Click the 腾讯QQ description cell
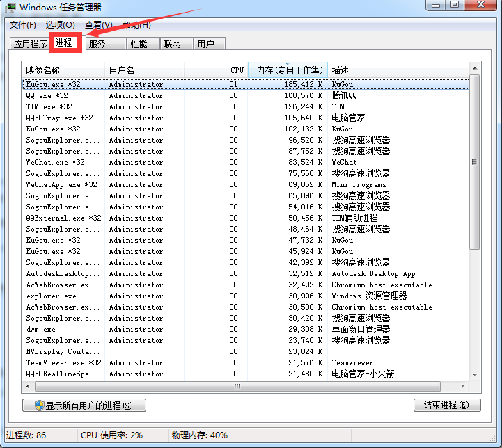The width and height of the screenshot is (502, 448). pyautogui.click(x=344, y=95)
